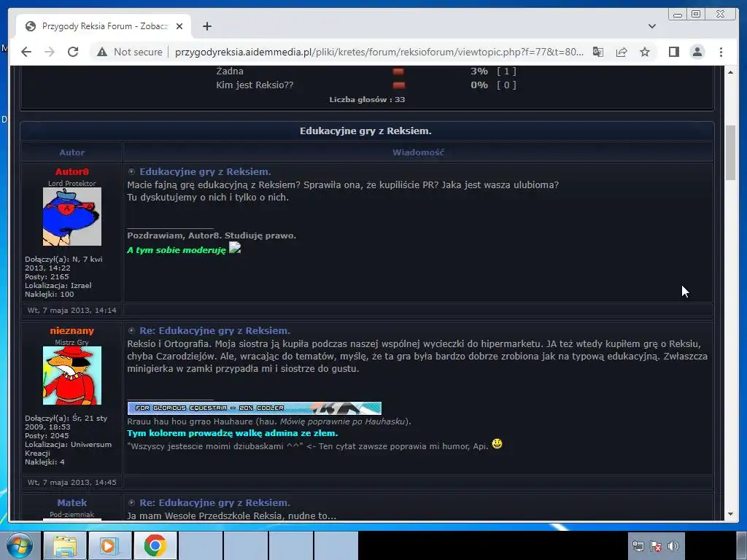Viewport: 747px width, 560px height.
Task: Click Autor8's blue dog avatar
Action: pyautogui.click(x=72, y=217)
